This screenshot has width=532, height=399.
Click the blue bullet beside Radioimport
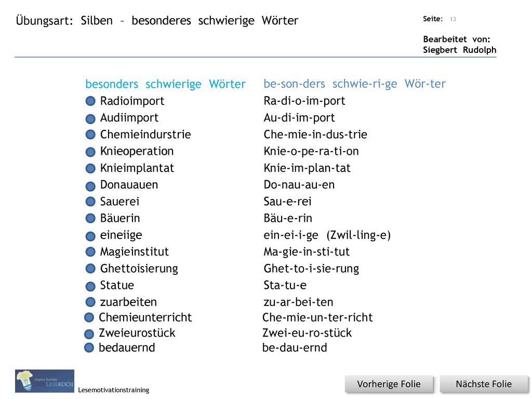pyautogui.click(x=90, y=101)
